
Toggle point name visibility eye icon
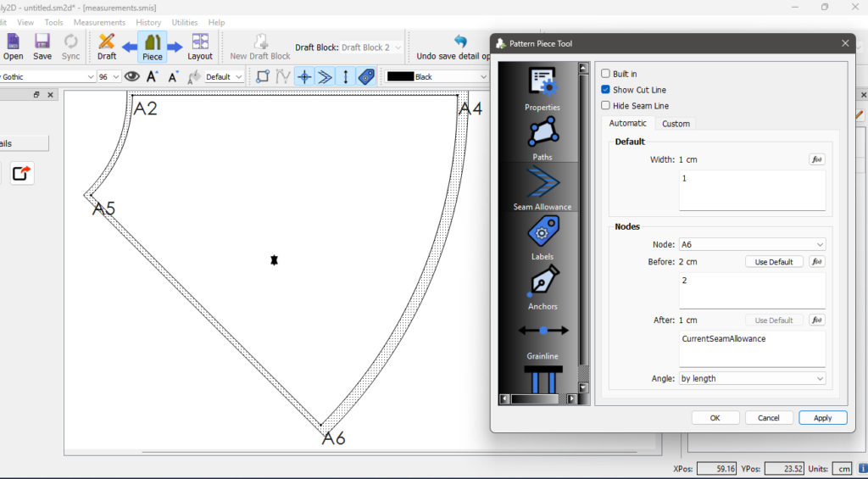click(131, 76)
